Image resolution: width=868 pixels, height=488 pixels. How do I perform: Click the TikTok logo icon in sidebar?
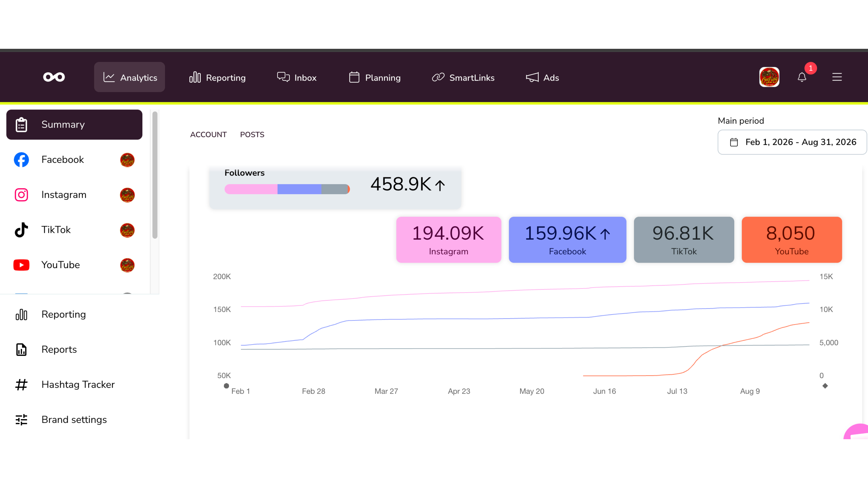click(21, 230)
